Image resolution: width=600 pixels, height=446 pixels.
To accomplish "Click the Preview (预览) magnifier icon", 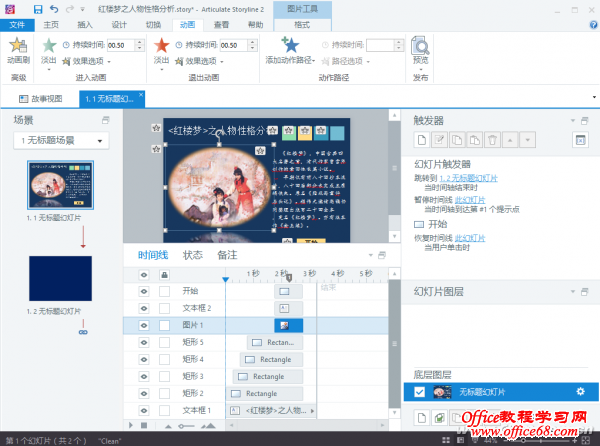I will click(x=420, y=45).
